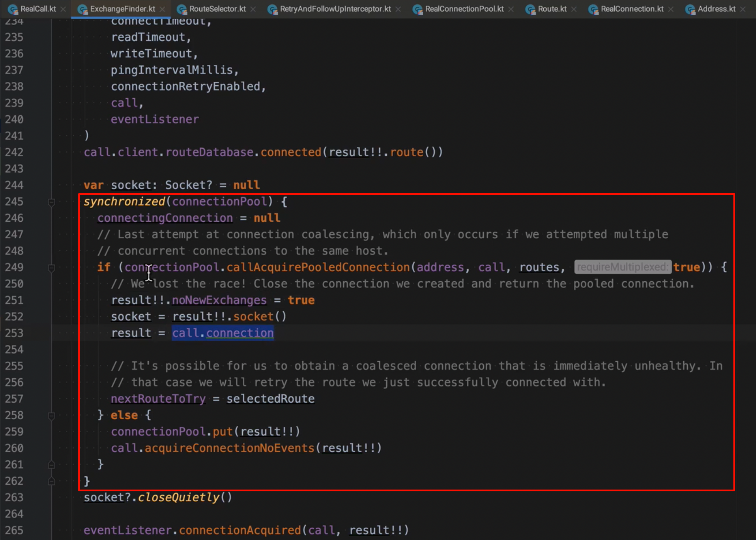Screen dimensions: 756x540
Task: Click callAcquirePooledConnection method name
Action: click(318, 267)
